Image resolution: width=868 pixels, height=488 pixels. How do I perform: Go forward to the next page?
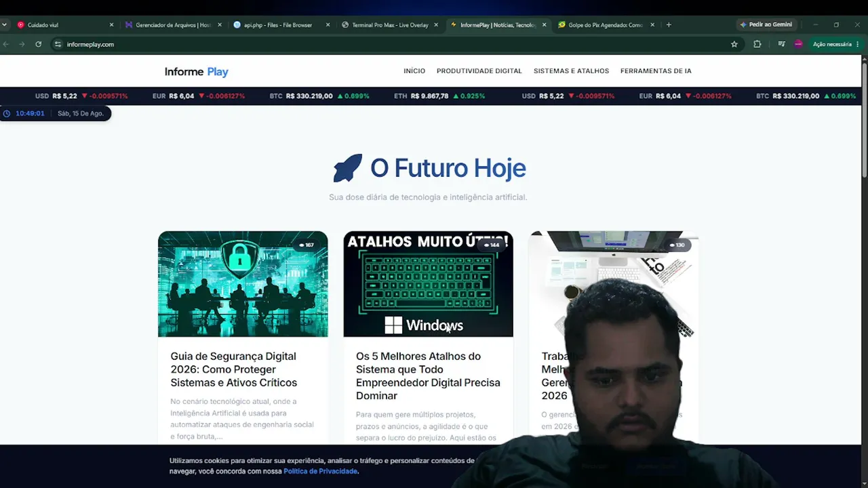(x=22, y=44)
